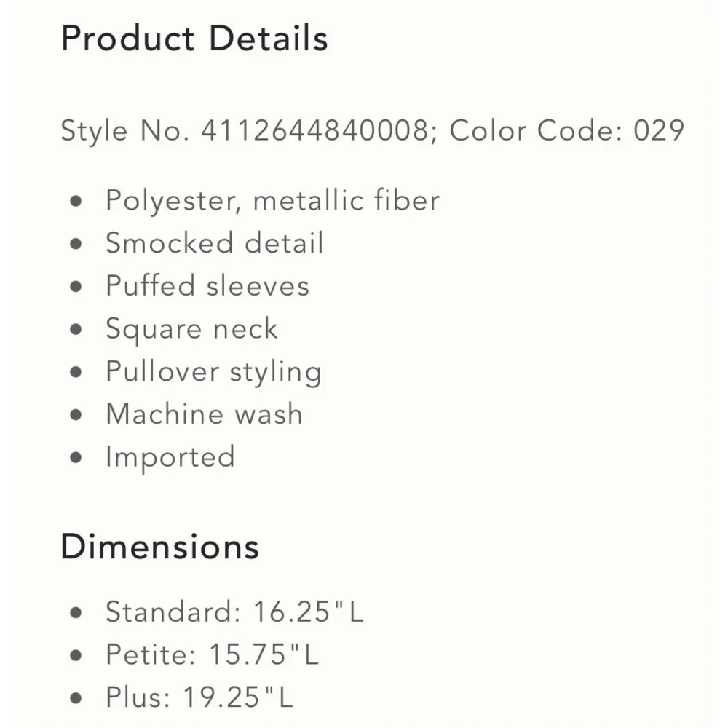The height and width of the screenshot is (728, 728).
Task: Select the Plus: 19.25"L dimension
Action: (199, 697)
